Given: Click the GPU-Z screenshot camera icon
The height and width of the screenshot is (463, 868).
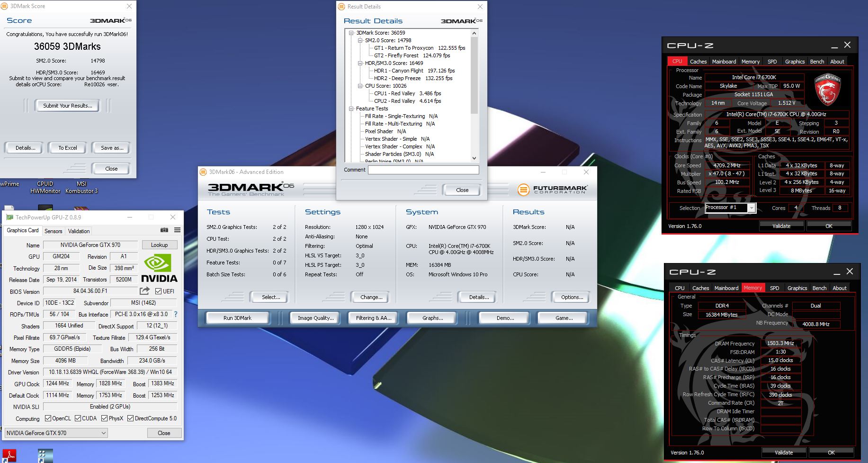Looking at the screenshot, I should click(164, 230).
